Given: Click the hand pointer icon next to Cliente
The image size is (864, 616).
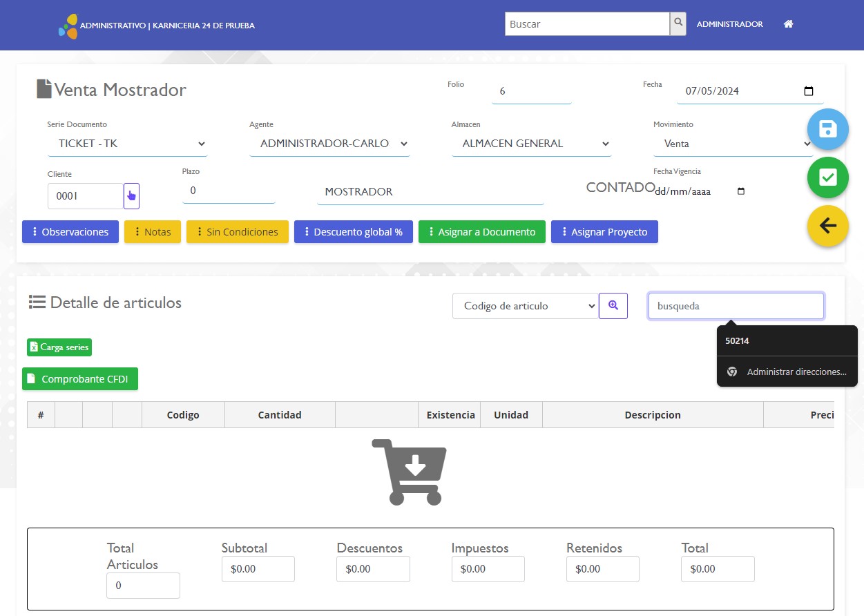Looking at the screenshot, I should click(131, 196).
